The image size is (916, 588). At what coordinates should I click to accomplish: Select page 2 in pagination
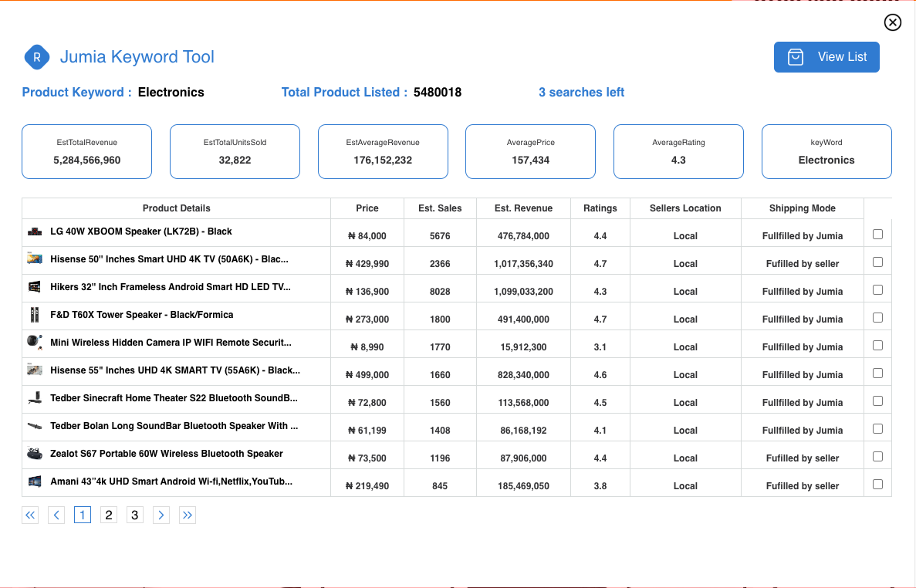coord(109,515)
